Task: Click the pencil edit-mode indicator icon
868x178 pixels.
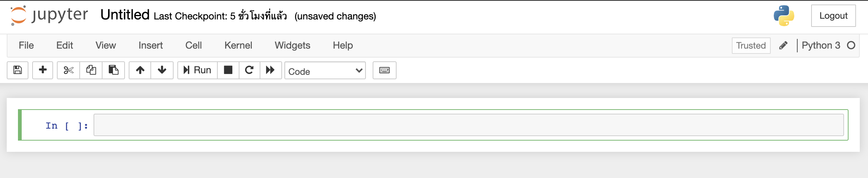Action: point(783,46)
